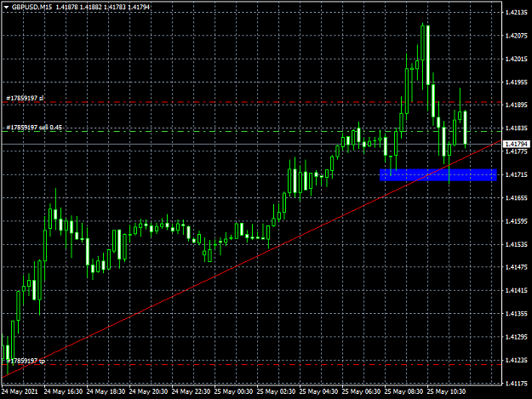Click the 1.41595 price axis label
Screen dimensions: 532x399
[x=516, y=221]
